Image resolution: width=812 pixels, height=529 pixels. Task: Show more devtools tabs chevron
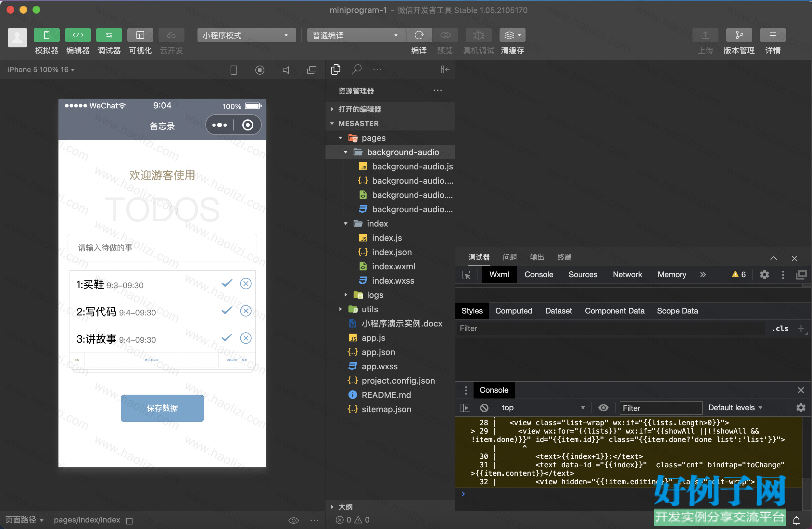(x=703, y=275)
